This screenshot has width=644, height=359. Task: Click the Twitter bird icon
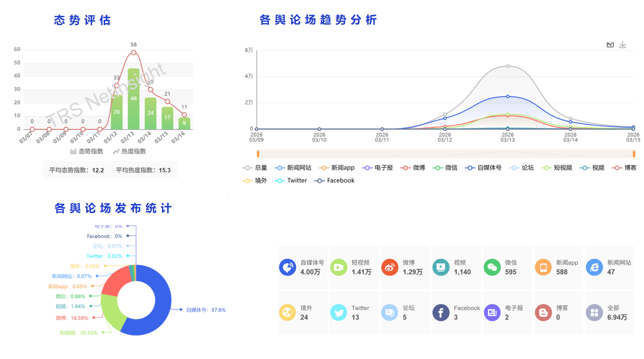[338, 313]
